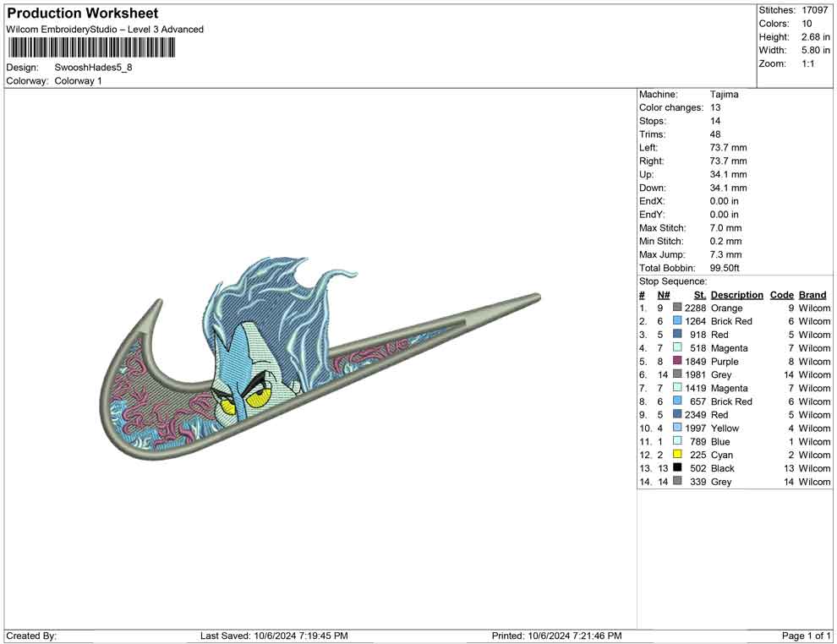Image resolution: width=837 pixels, height=644 pixels.
Task: Select the Zoom value 1:1
Action: (x=807, y=63)
